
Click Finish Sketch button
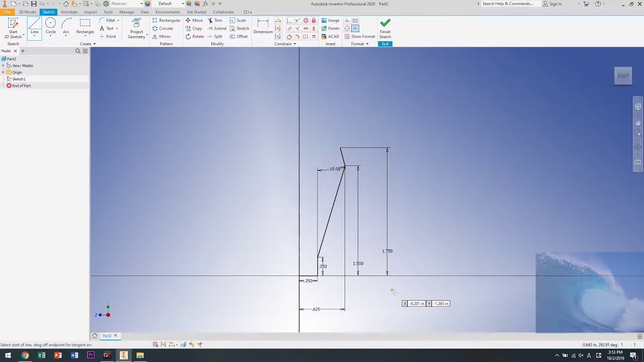385,29
